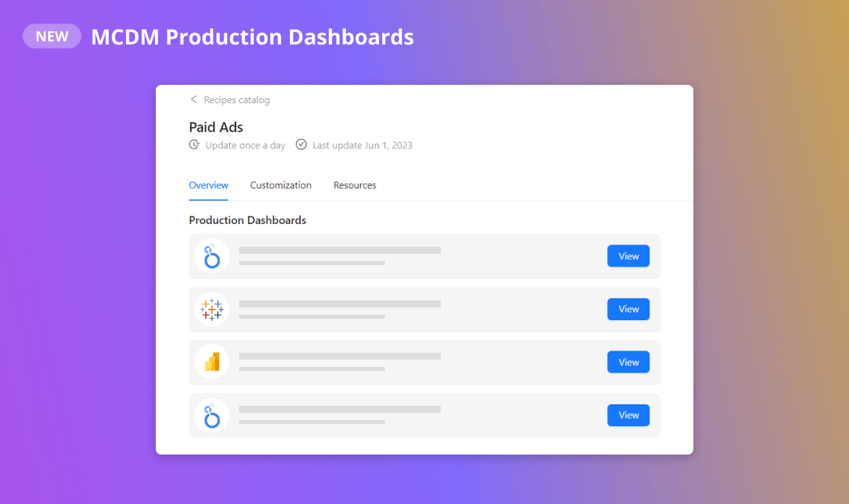Go back to Recipes catalog link

(x=236, y=100)
